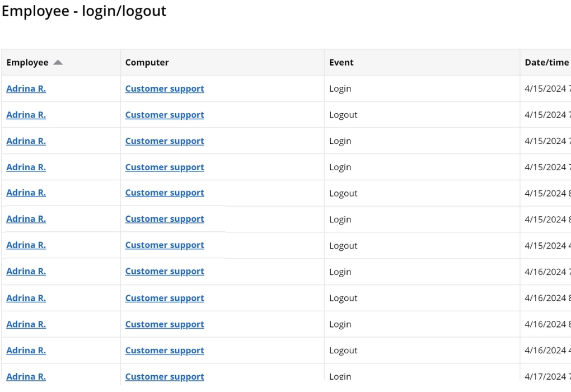This screenshot has height=392, width=571.
Task: Click the Event column header
Action: tap(341, 63)
